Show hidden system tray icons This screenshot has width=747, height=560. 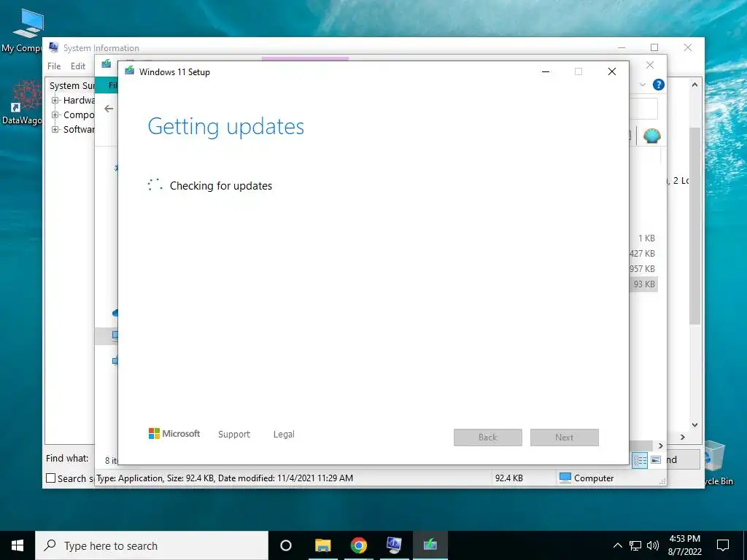pos(617,545)
